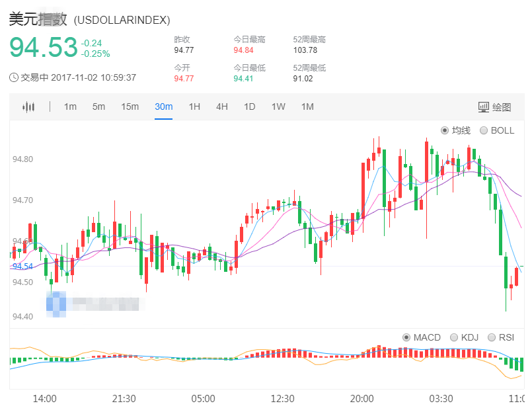Open the candlestick chart type icon
The width and height of the screenshot is (532, 418).
coord(28,107)
